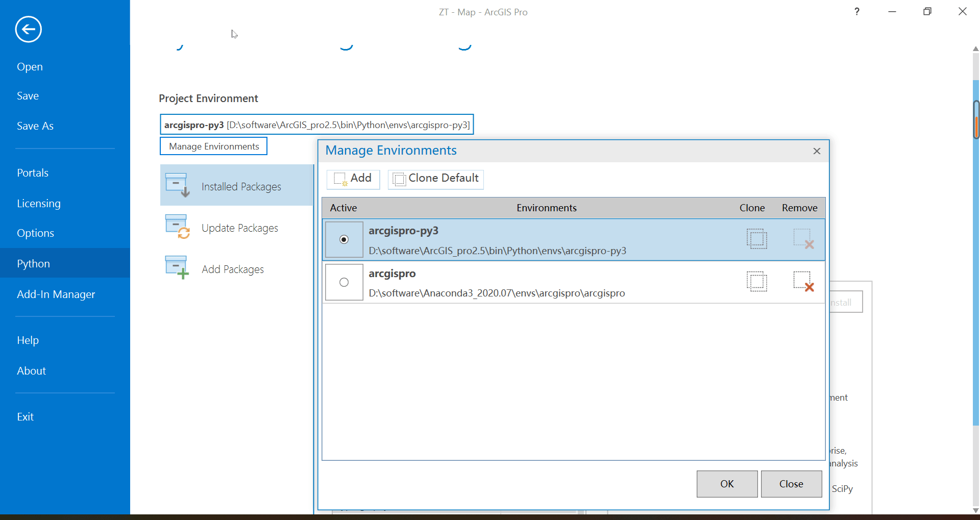The image size is (980, 520).
Task: Click the help question mark icon
Action: tap(857, 11)
